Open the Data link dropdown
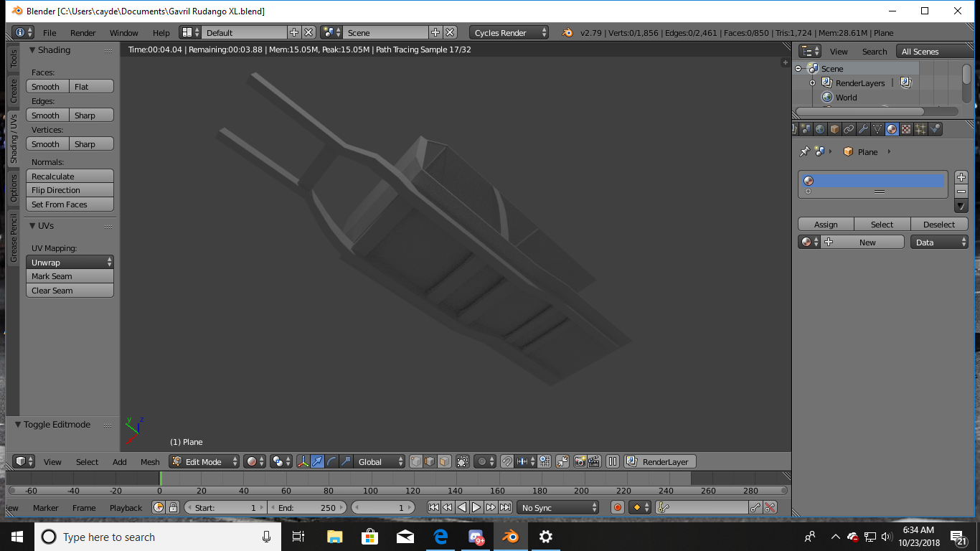This screenshot has height=551, width=980. click(x=940, y=242)
